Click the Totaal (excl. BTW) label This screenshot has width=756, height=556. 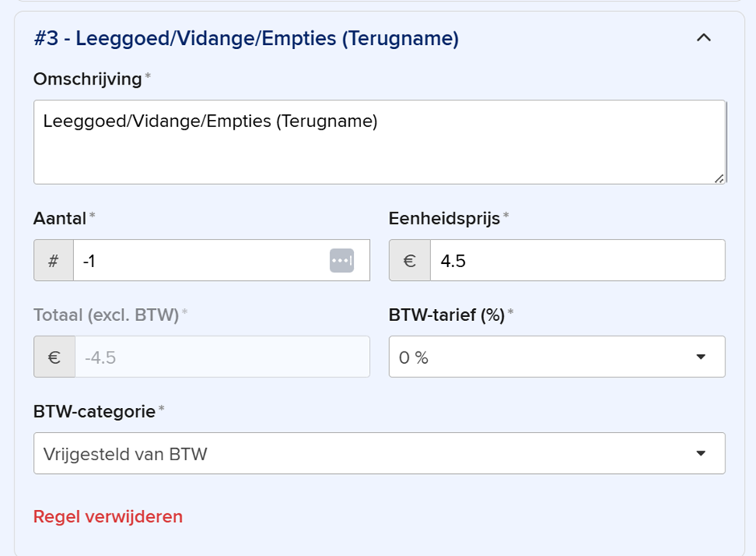click(105, 315)
